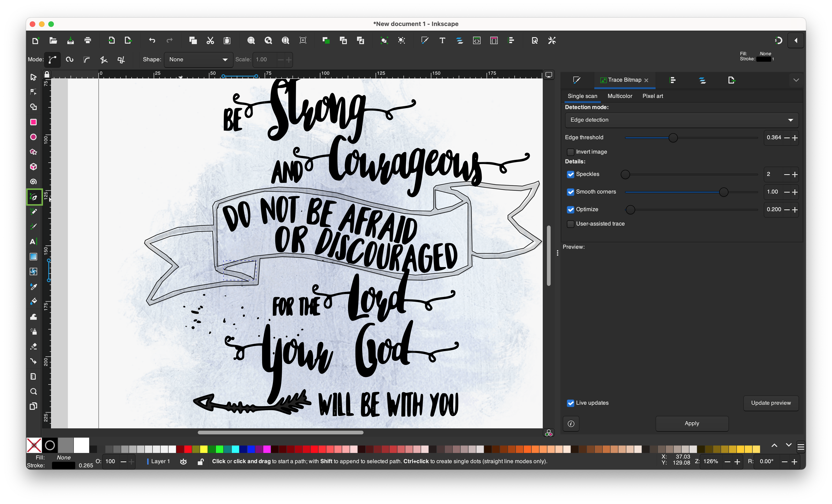Disable Live updates checkbox

570,403
